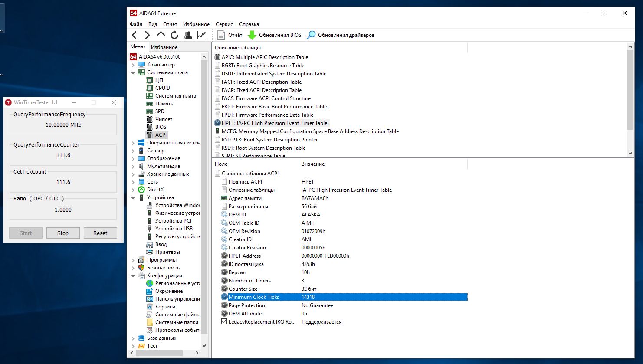This screenshot has height=364, width=643.
Task: Close the WinTimerTester window
Action: click(x=114, y=102)
